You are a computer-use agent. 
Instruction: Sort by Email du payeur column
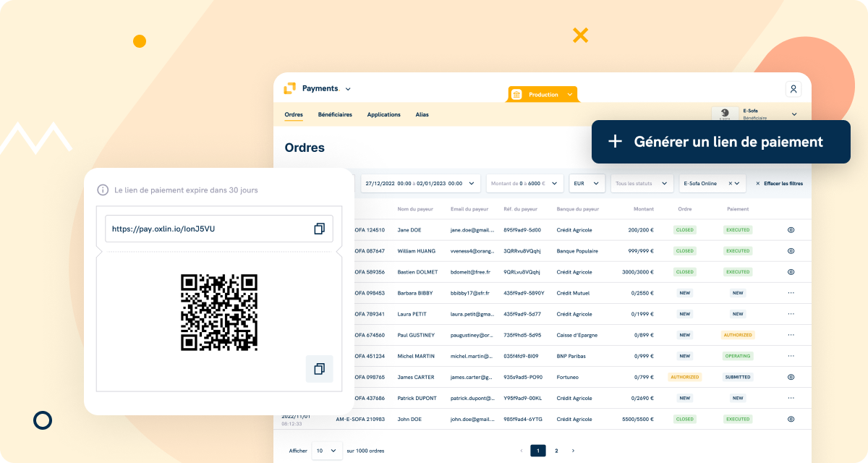pyautogui.click(x=469, y=209)
